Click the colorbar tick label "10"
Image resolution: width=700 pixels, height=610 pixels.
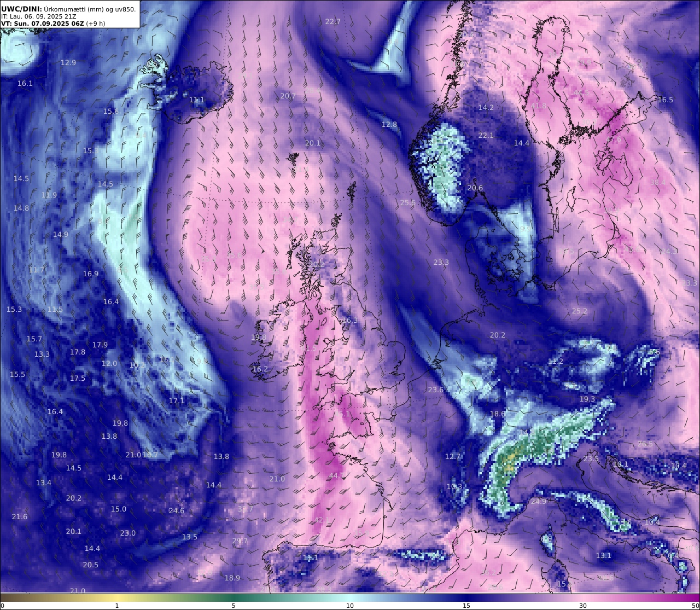click(x=350, y=606)
